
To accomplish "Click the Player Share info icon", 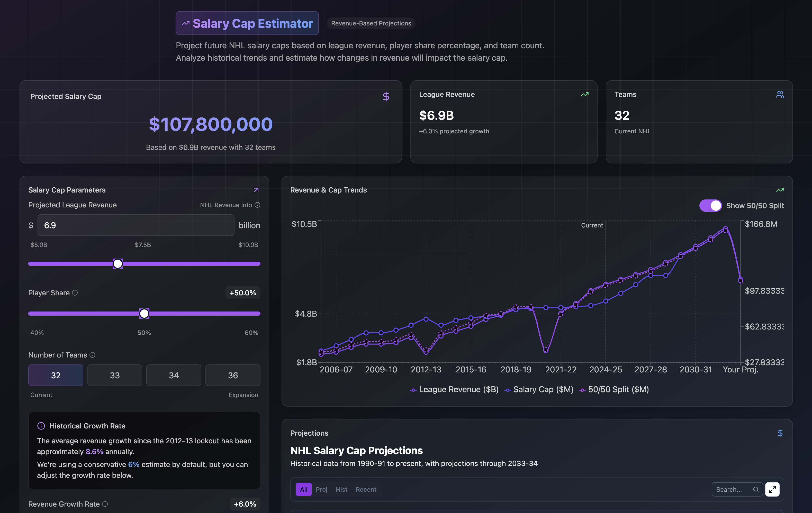I will [75, 293].
